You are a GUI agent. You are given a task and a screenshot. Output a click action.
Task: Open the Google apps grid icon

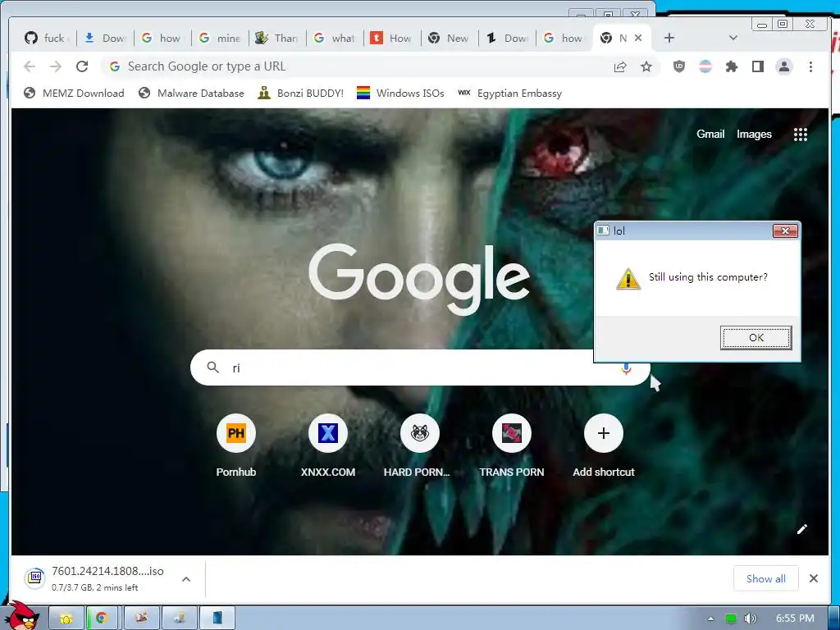pos(801,135)
